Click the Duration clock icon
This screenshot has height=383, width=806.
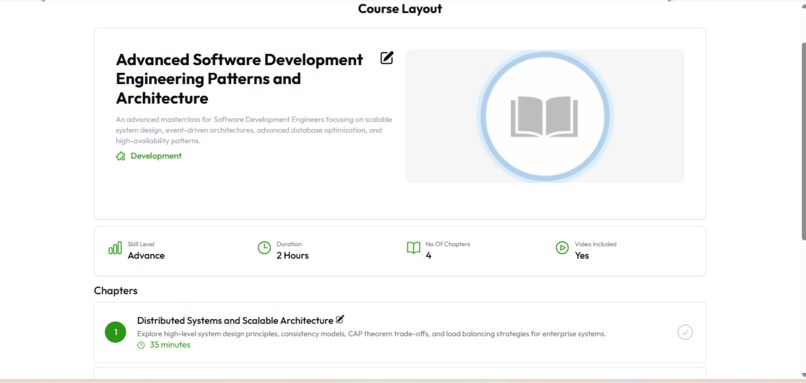click(264, 248)
